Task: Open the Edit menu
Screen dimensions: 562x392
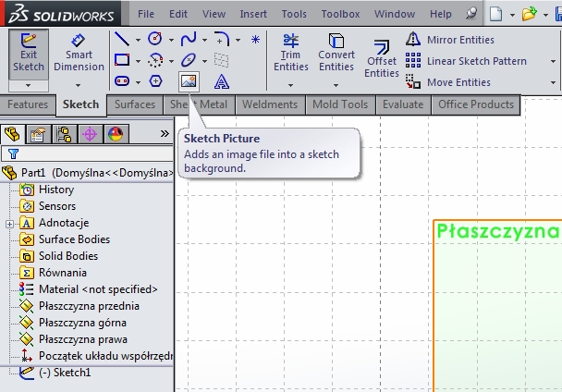Action: (x=178, y=14)
